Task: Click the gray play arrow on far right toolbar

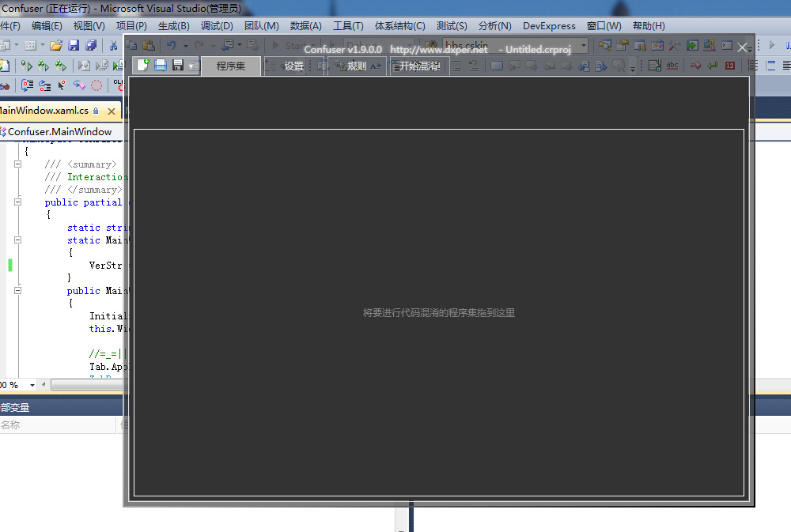Action: pyautogui.click(x=771, y=45)
